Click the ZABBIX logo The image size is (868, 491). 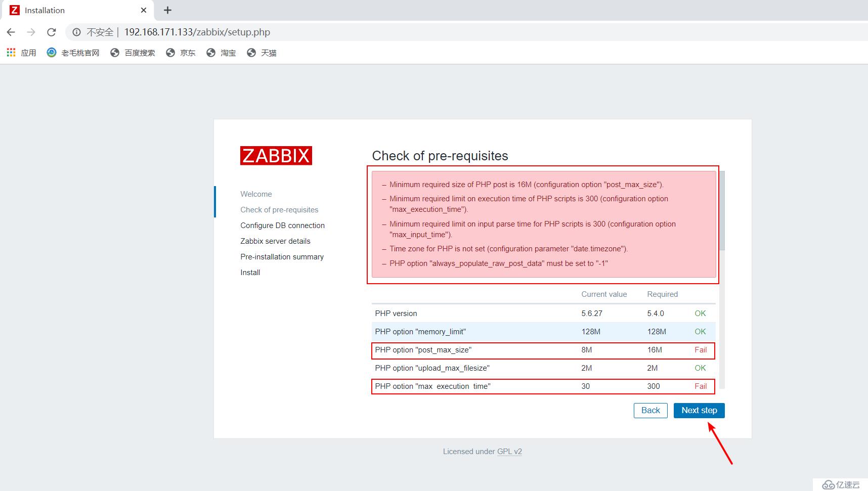(x=276, y=156)
